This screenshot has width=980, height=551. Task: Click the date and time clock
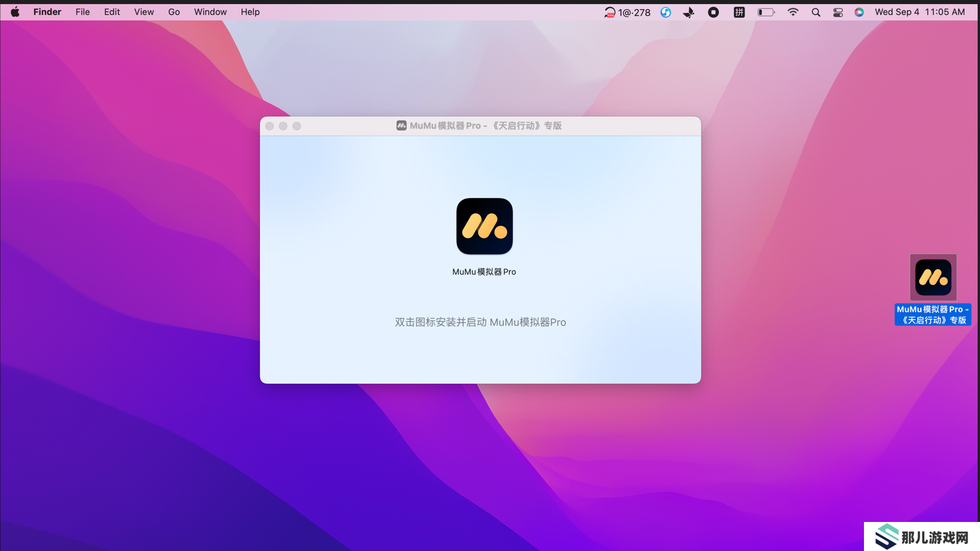(x=920, y=12)
